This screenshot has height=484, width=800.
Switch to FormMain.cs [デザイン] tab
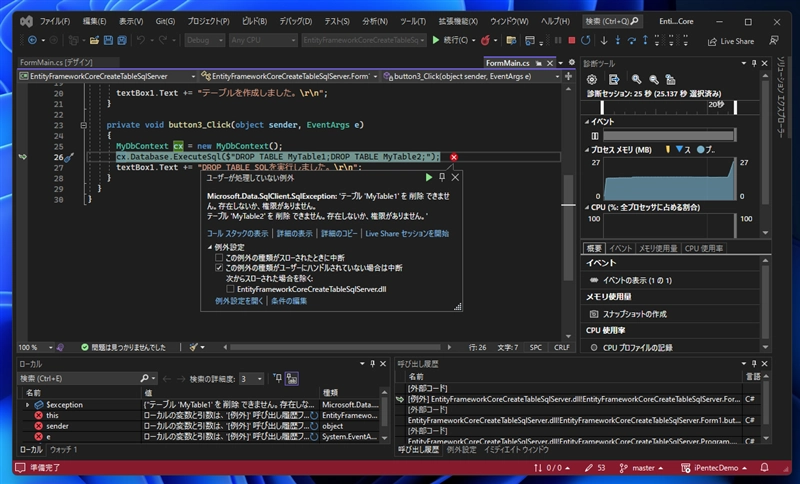coord(57,62)
